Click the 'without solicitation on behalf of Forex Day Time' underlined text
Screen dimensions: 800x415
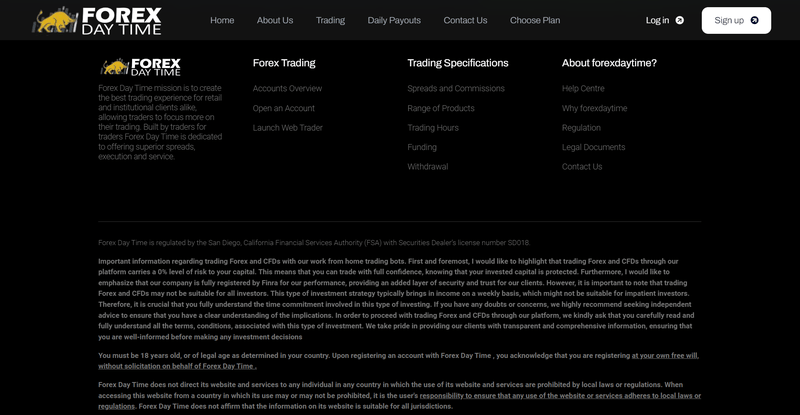pos(177,366)
